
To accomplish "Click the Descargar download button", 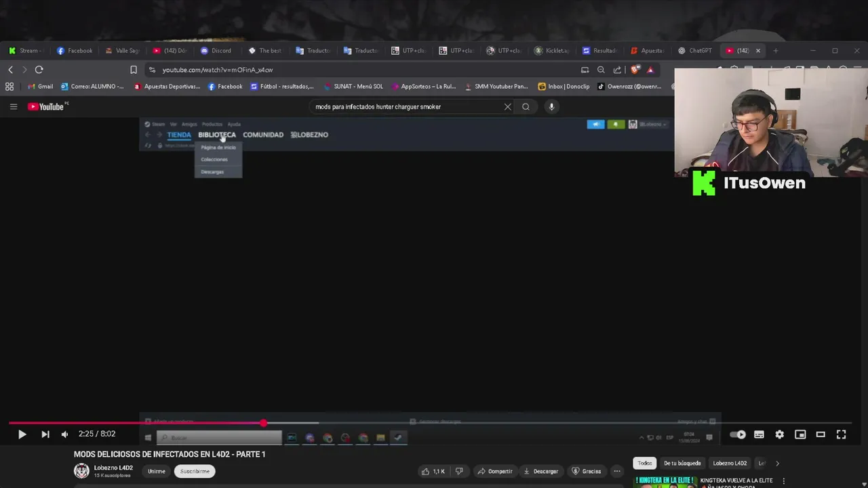I will [x=541, y=471].
